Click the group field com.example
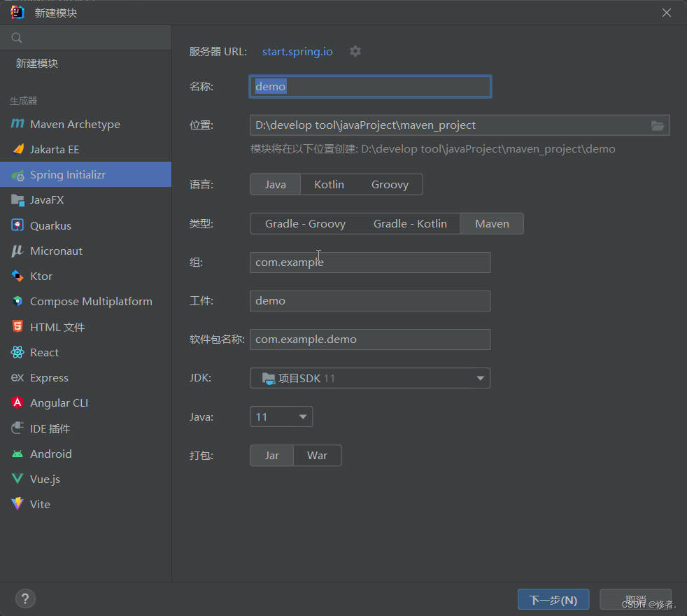The width and height of the screenshot is (687, 616). [370, 262]
